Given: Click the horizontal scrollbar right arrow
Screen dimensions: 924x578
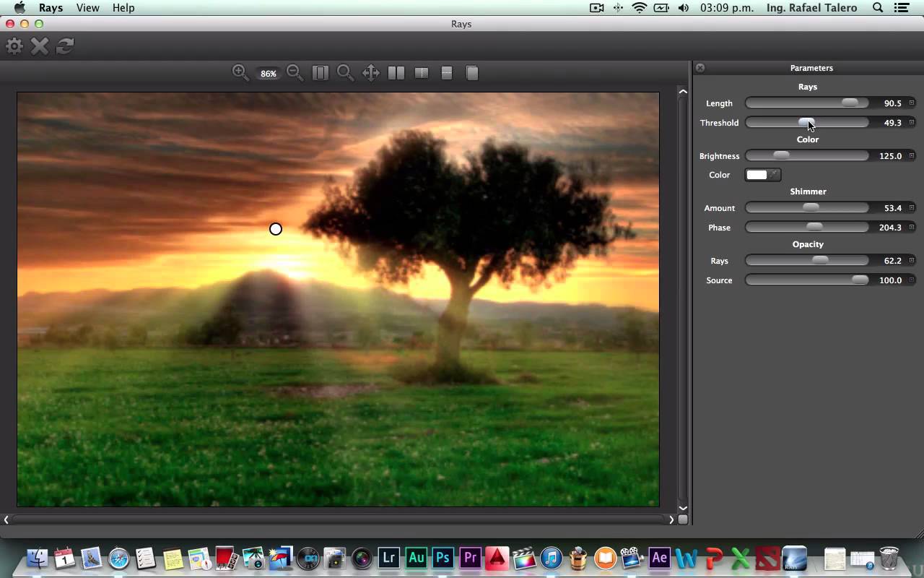Looking at the screenshot, I should tap(671, 519).
